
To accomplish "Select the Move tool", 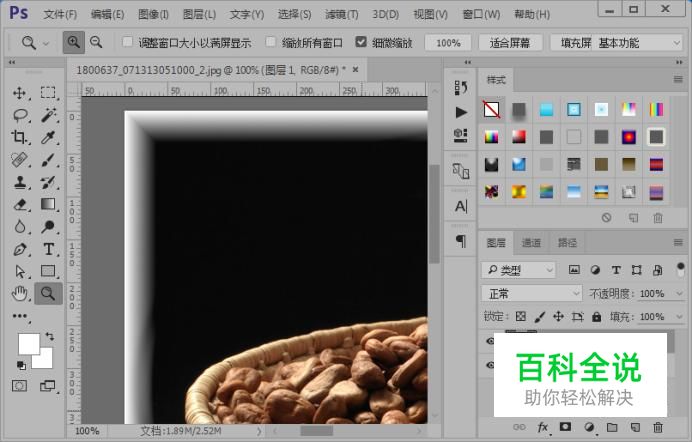I will pyautogui.click(x=19, y=93).
